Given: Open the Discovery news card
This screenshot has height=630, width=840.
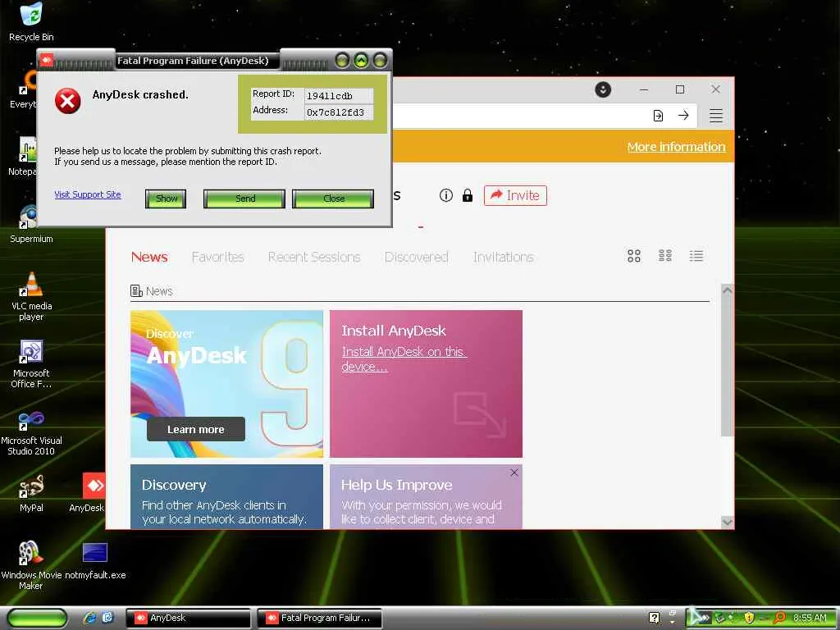Looking at the screenshot, I should (226, 496).
